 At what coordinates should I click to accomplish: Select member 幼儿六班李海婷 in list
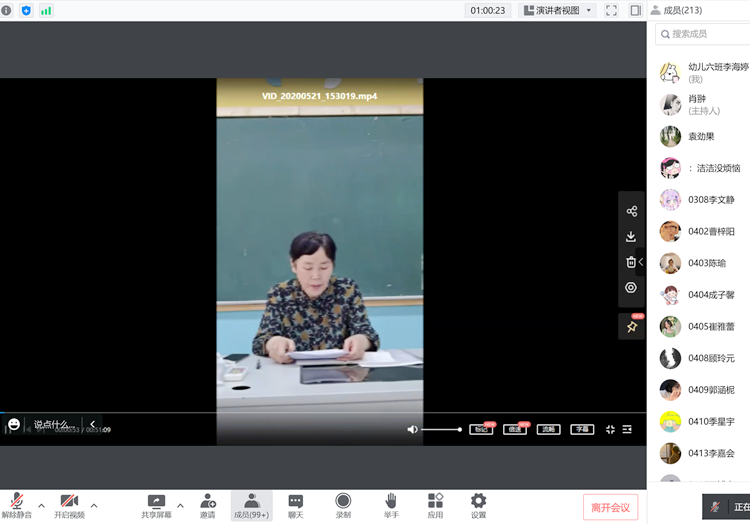coord(704,73)
